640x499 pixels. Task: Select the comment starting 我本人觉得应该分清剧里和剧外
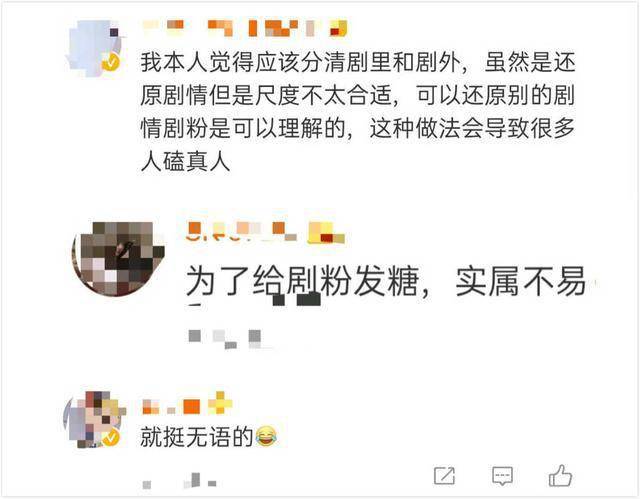click(358, 112)
